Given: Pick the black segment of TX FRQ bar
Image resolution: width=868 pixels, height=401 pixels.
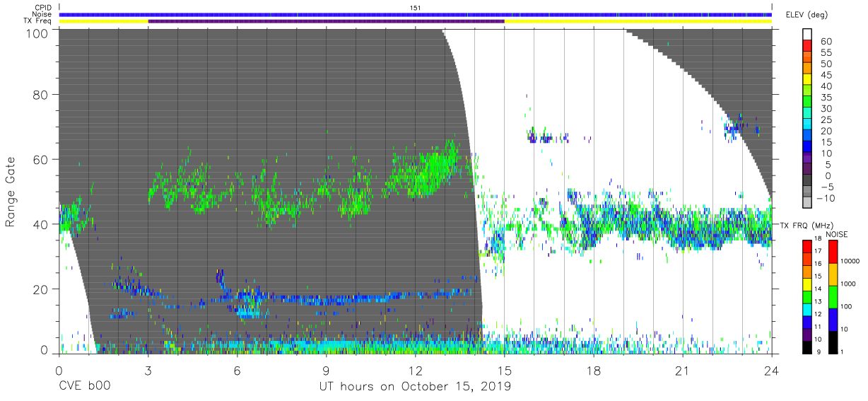Looking at the screenshot, I should (807, 347).
